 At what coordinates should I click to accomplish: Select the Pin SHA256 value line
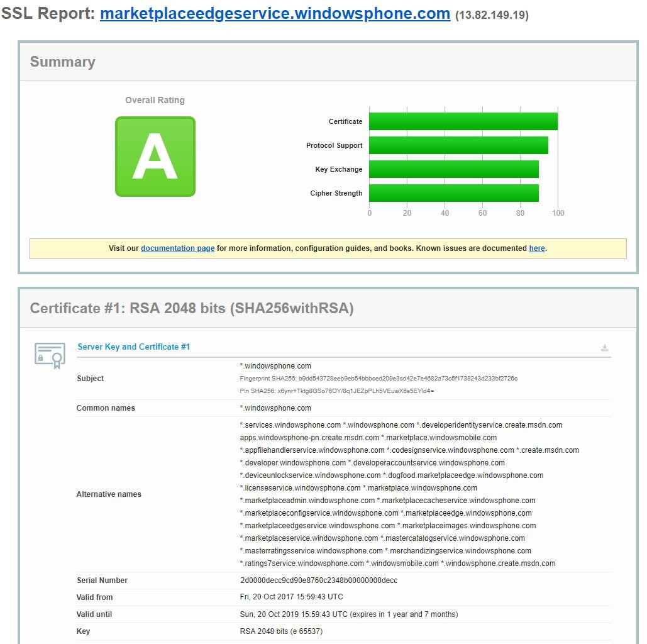coord(337,391)
